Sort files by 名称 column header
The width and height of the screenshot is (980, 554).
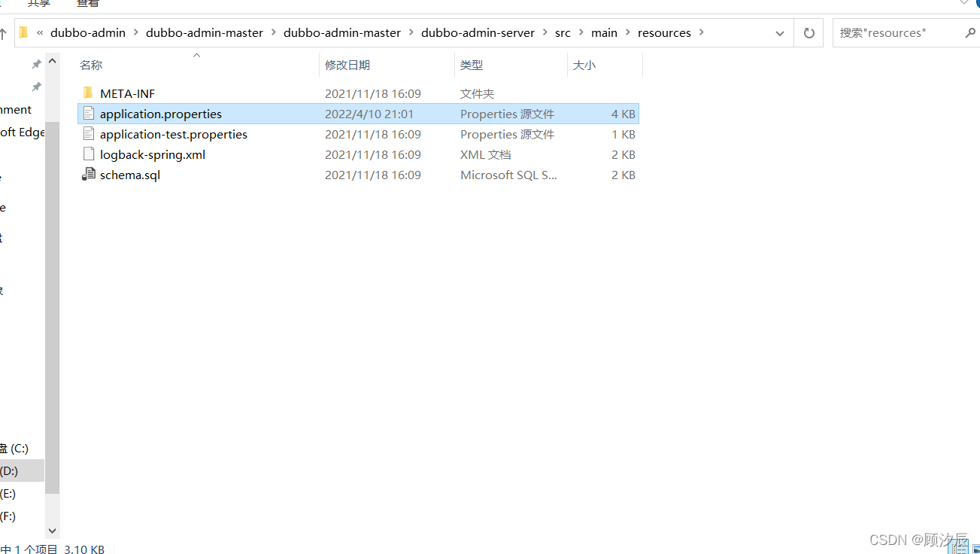pyautogui.click(x=91, y=65)
